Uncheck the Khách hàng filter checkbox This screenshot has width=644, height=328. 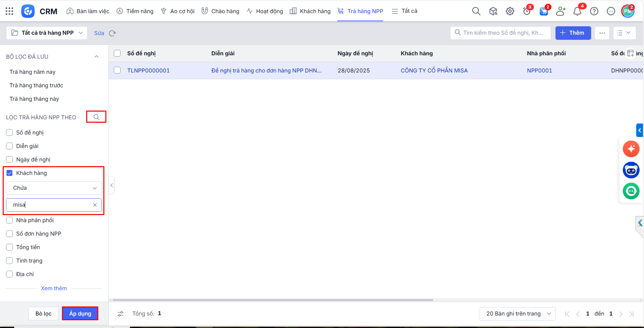(9, 173)
